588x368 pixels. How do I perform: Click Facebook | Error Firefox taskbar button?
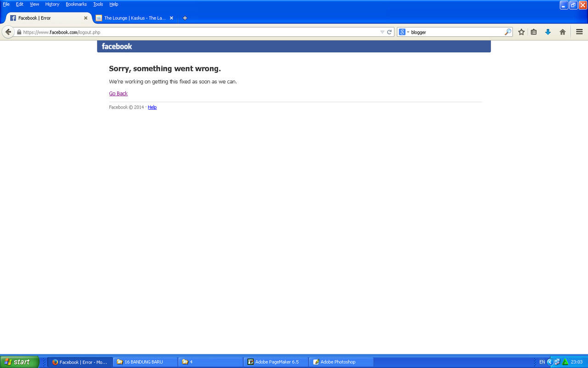pyautogui.click(x=80, y=362)
